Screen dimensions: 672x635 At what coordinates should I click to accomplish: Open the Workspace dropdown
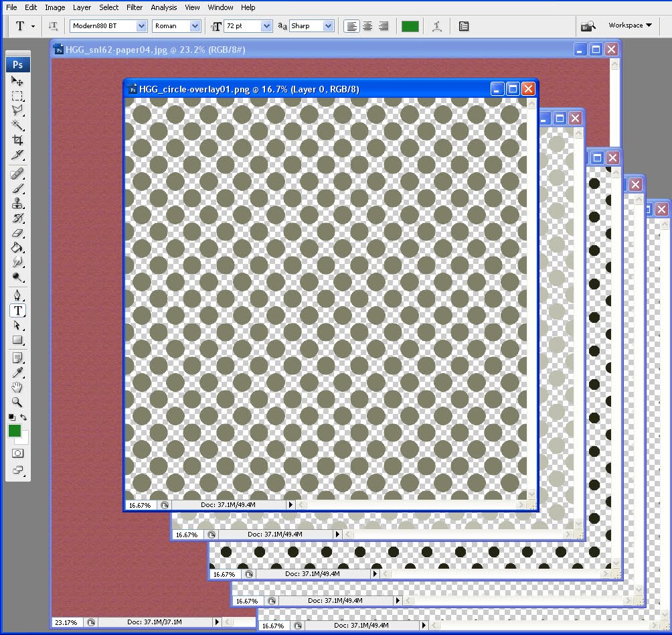(x=629, y=25)
